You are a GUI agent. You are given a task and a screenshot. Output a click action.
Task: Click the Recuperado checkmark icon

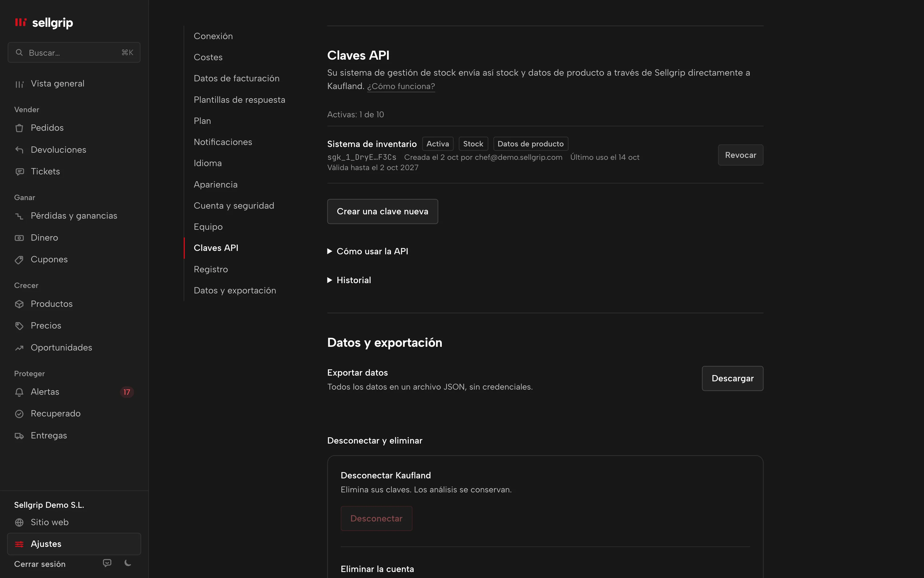point(19,414)
